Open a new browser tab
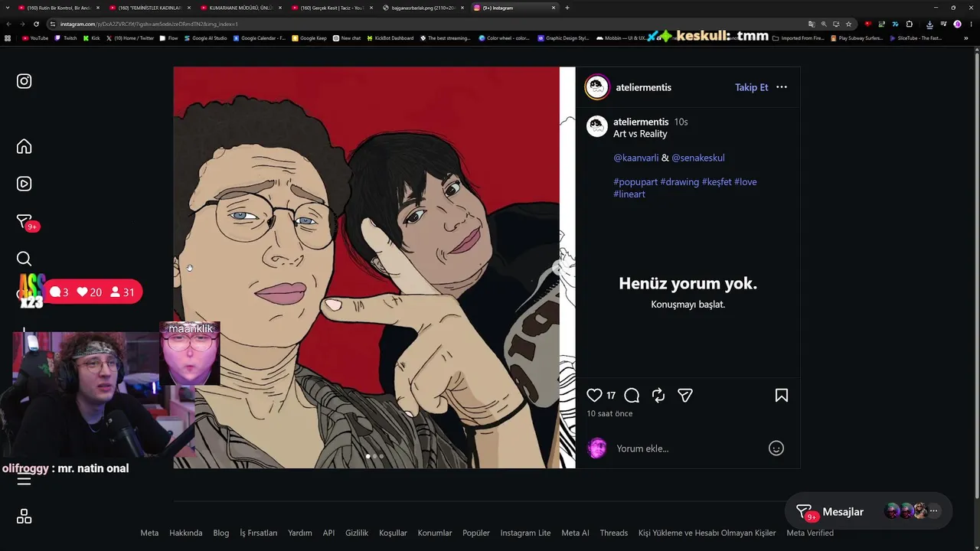Image resolution: width=980 pixels, height=551 pixels. tap(567, 8)
